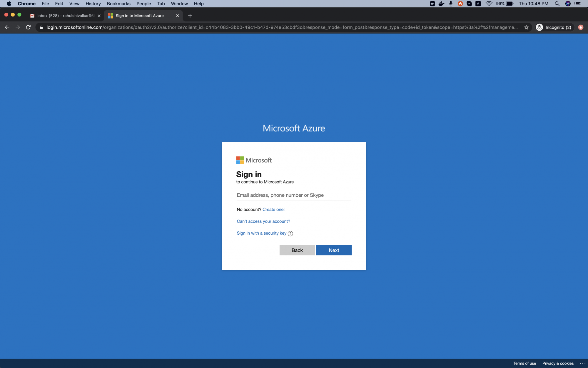
Task: Open Can't access your account? link
Action: point(263,221)
